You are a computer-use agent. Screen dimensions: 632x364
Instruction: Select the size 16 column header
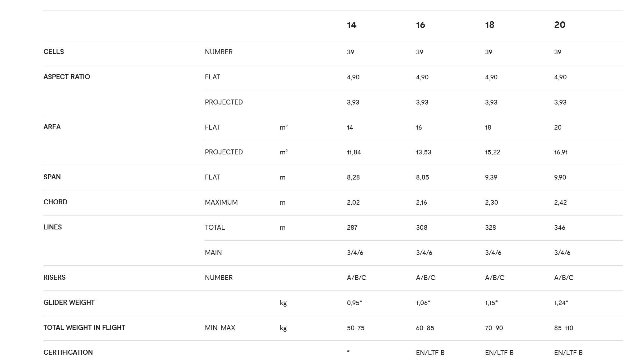coord(421,25)
